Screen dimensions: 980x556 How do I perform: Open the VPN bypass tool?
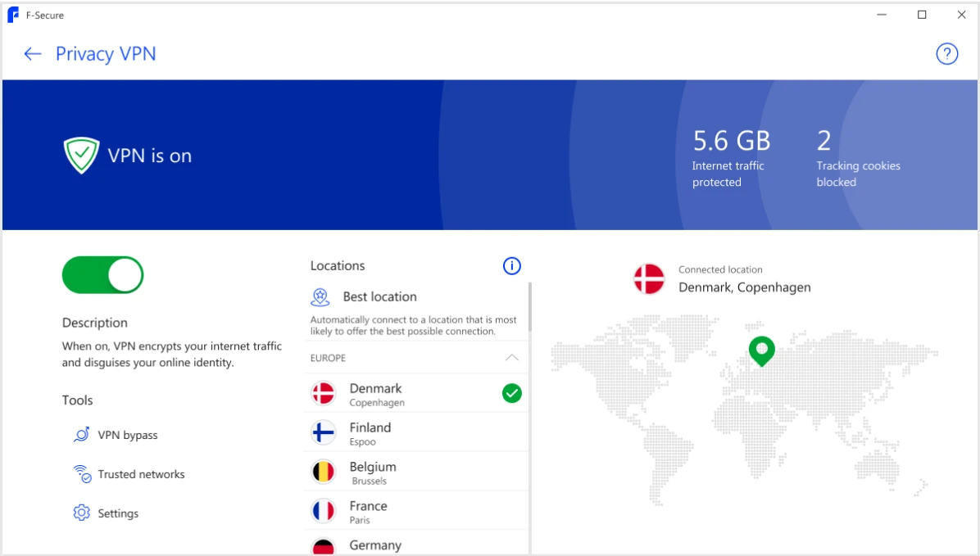point(128,435)
